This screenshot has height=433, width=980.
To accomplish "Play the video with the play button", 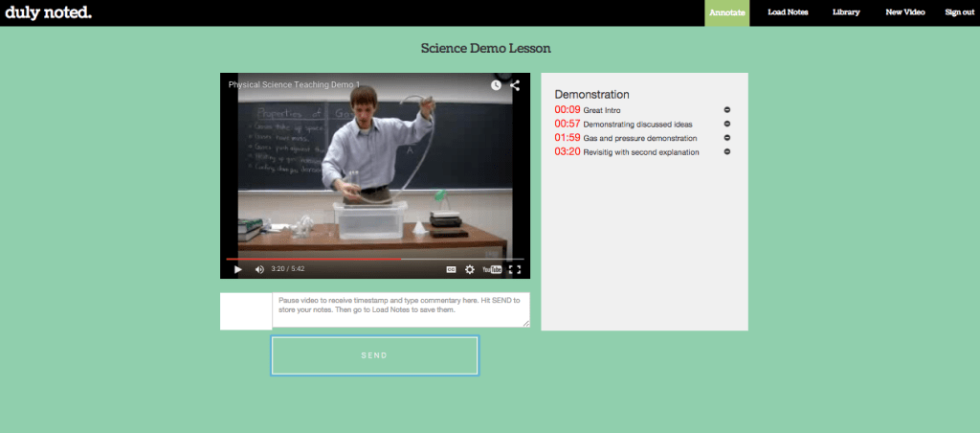I will coord(238,269).
